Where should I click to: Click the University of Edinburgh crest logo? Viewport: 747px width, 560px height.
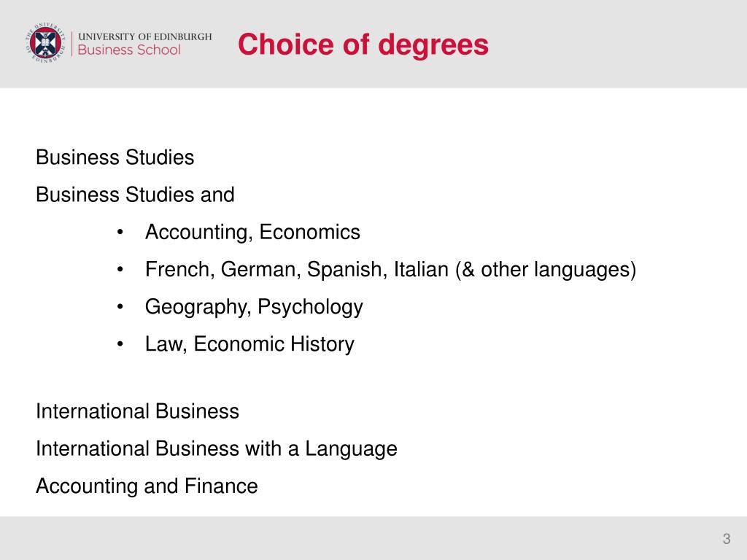pos(45,43)
